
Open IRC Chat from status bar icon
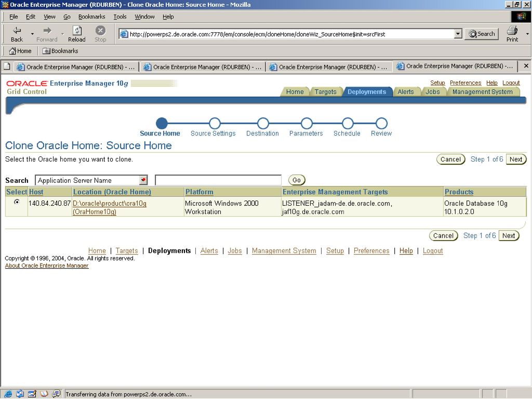[56, 394]
